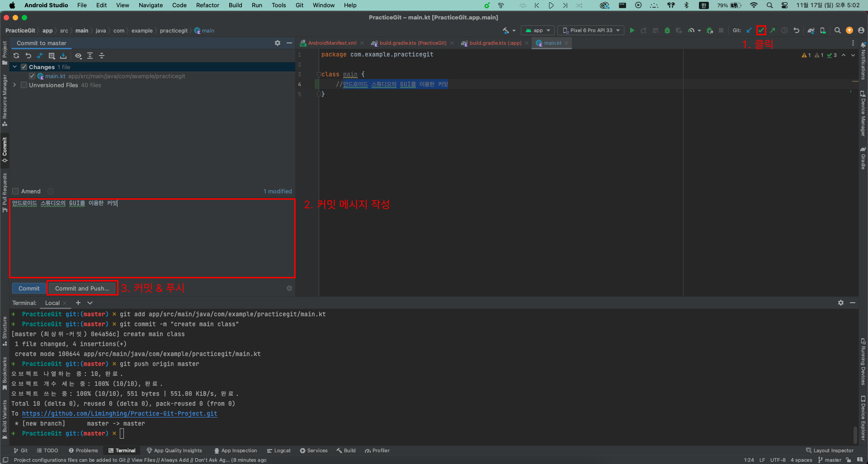Click the Commit button
868x464 pixels.
pyautogui.click(x=29, y=288)
